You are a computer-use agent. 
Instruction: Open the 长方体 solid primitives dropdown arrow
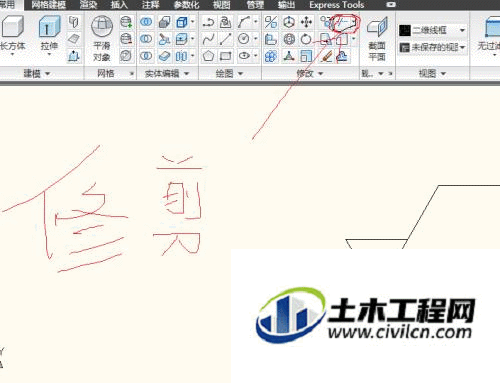(x=12, y=54)
